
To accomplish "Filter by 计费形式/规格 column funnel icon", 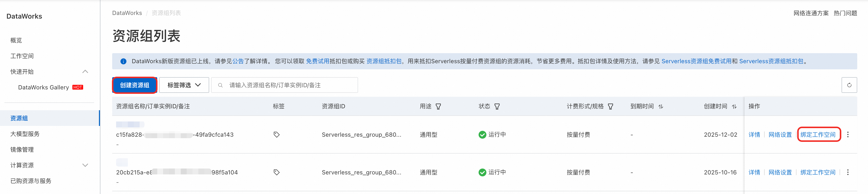I will [x=610, y=106].
